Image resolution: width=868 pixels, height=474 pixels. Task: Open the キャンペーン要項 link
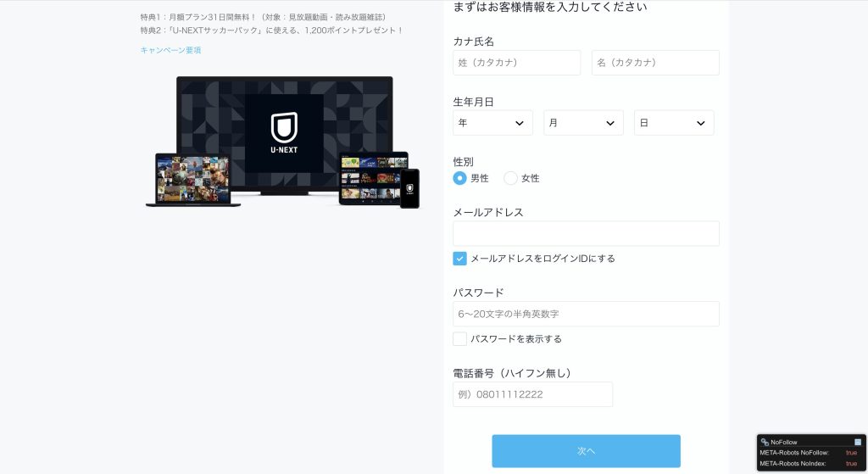[x=170, y=50]
